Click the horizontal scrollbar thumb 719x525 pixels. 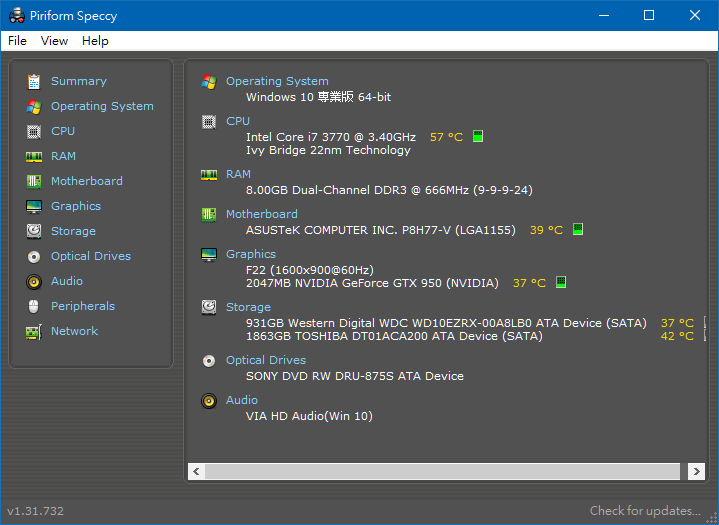[x=442, y=471]
